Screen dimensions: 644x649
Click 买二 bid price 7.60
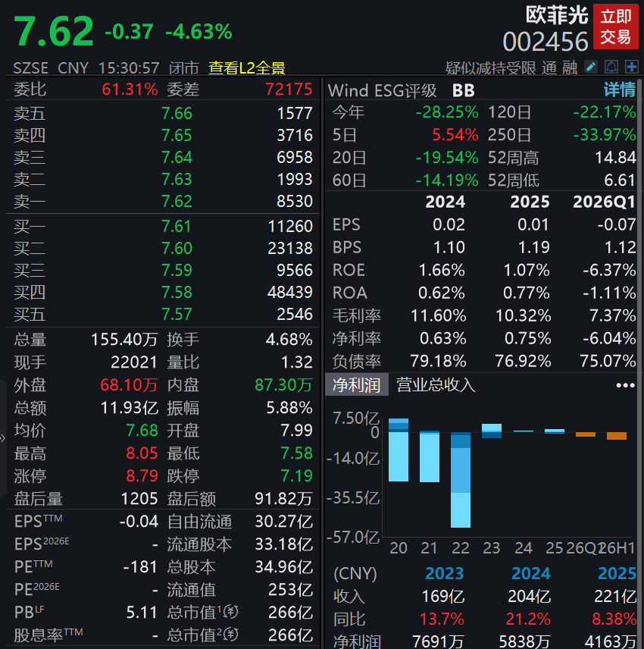click(x=177, y=249)
